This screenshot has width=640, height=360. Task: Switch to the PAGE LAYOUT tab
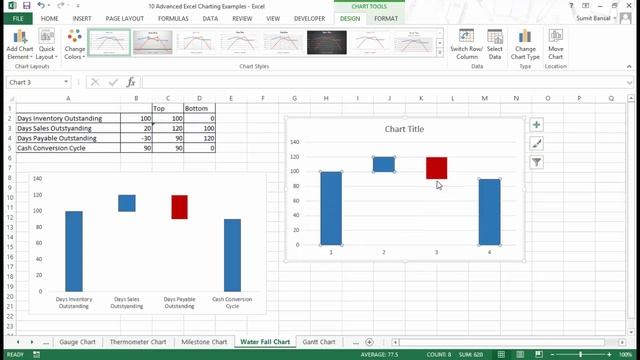(124, 19)
